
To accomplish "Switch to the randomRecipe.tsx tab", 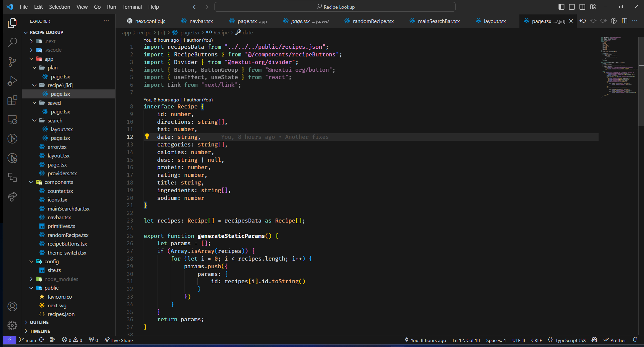I will pyautogui.click(x=373, y=21).
